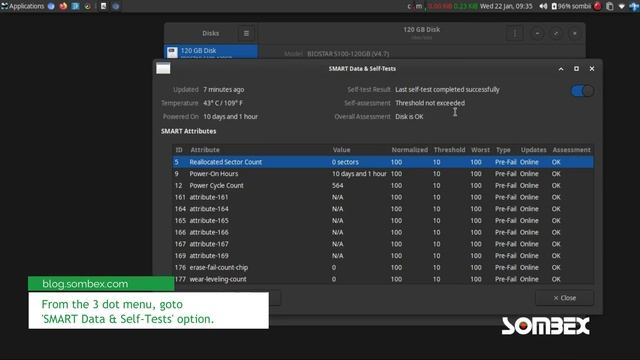Select the Power Cycle Count row

[383, 186]
